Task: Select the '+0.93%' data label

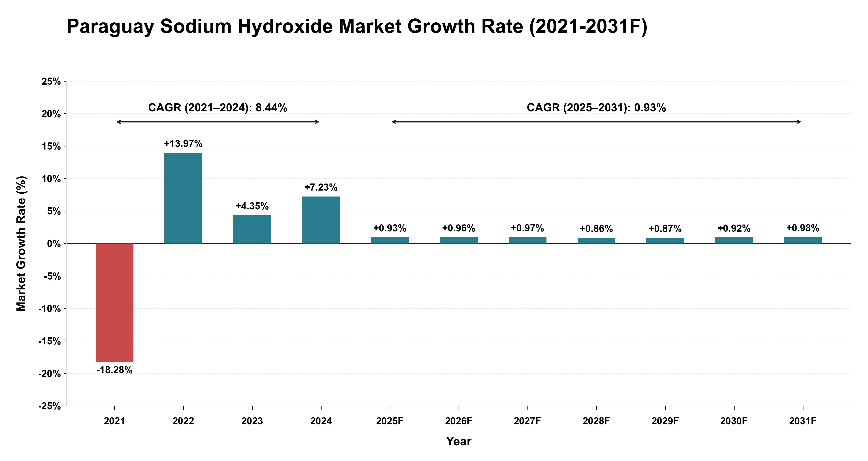Action: 390,229
